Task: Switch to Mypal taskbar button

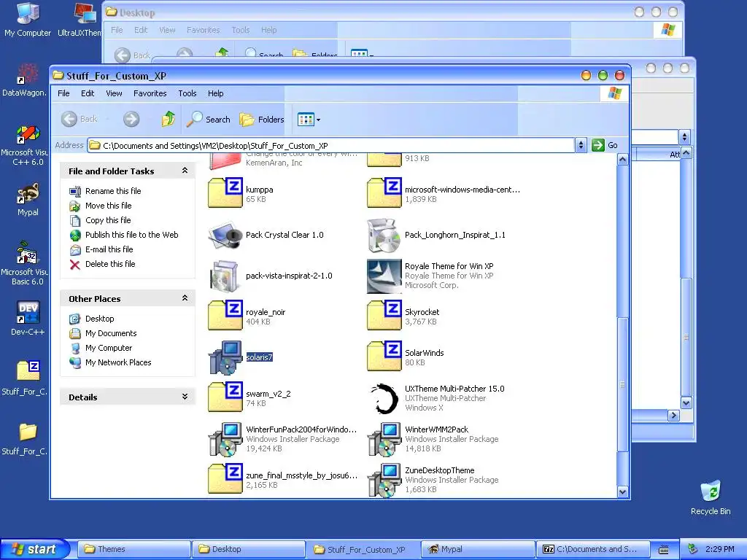Action: pyautogui.click(x=478, y=549)
